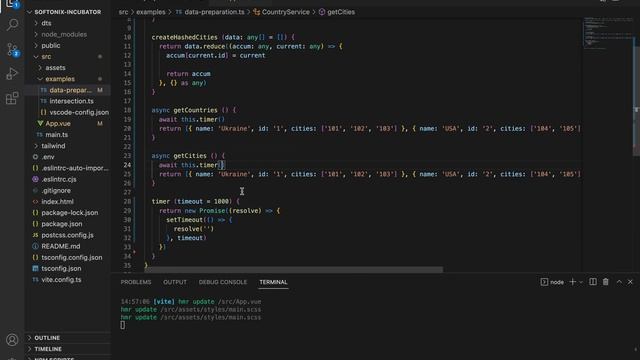Maximize terminal panel with caret icon
Viewport: 640px width, 360px height.
tap(619, 282)
